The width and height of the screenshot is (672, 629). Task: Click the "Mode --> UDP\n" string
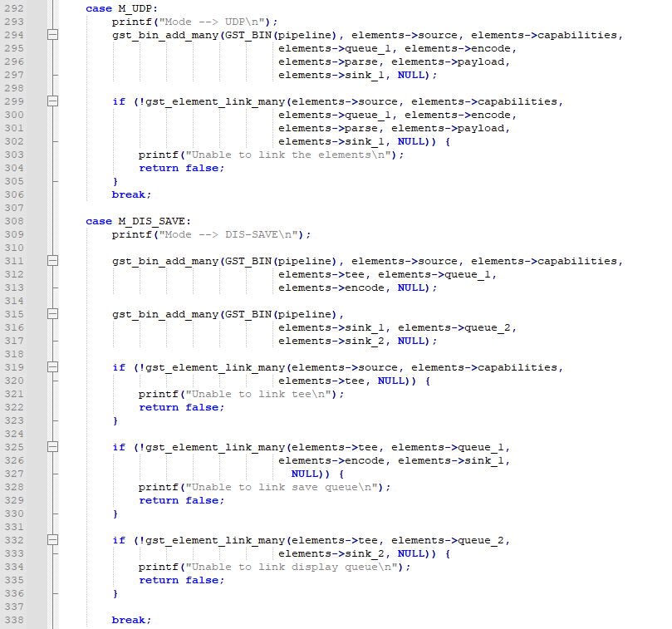(x=214, y=22)
